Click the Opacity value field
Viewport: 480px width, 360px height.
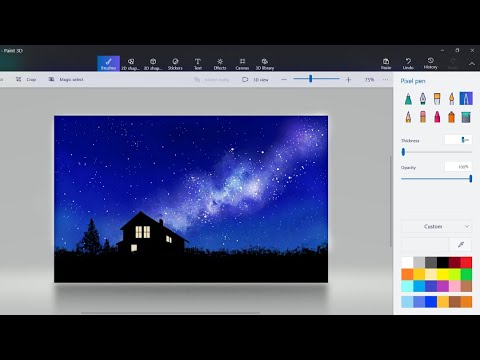click(x=458, y=167)
